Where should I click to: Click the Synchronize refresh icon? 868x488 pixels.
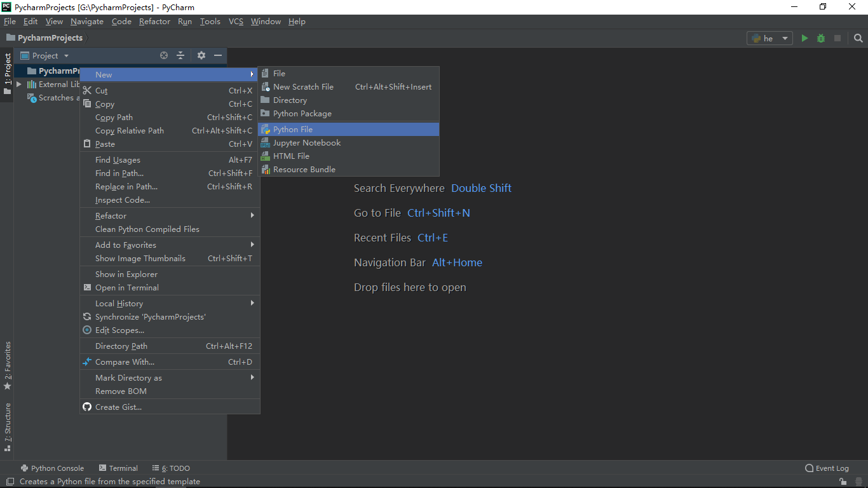click(x=88, y=316)
